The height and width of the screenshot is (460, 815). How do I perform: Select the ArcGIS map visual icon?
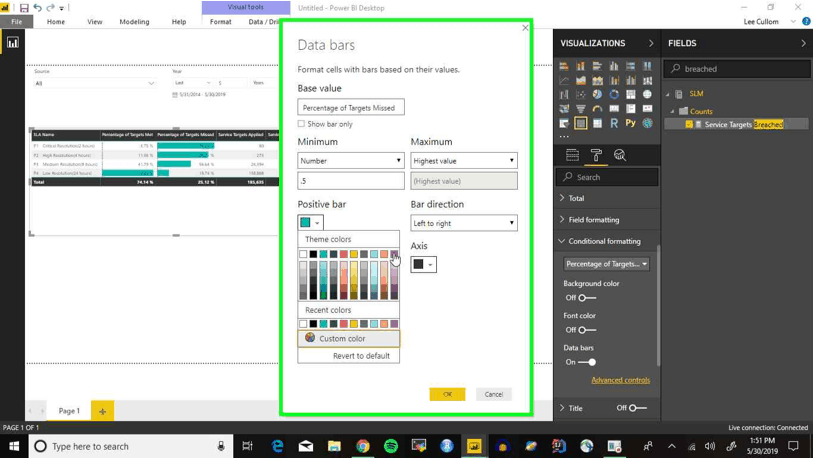[x=647, y=123]
